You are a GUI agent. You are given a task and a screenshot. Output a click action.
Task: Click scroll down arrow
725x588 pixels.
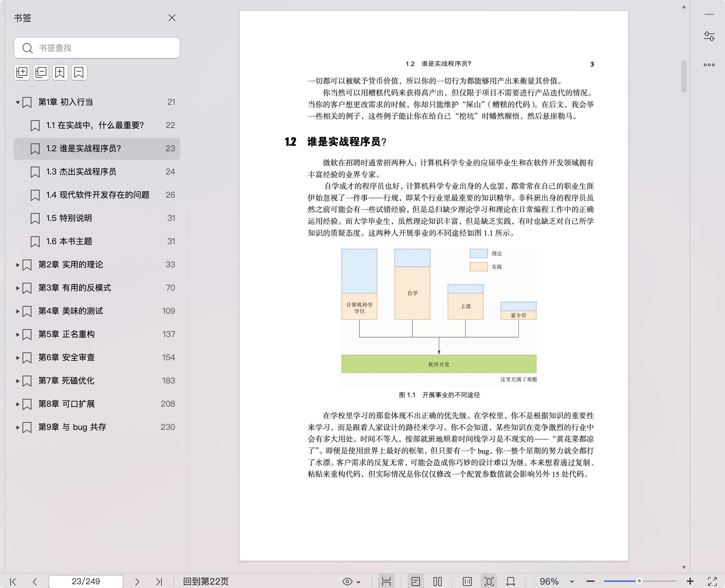(x=684, y=567)
